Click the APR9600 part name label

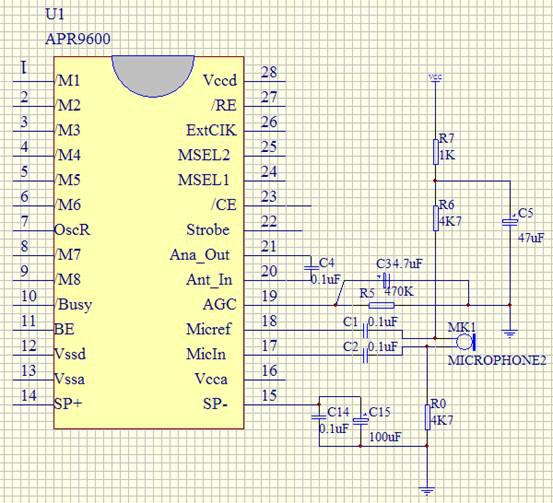pyautogui.click(x=78, y=39)
